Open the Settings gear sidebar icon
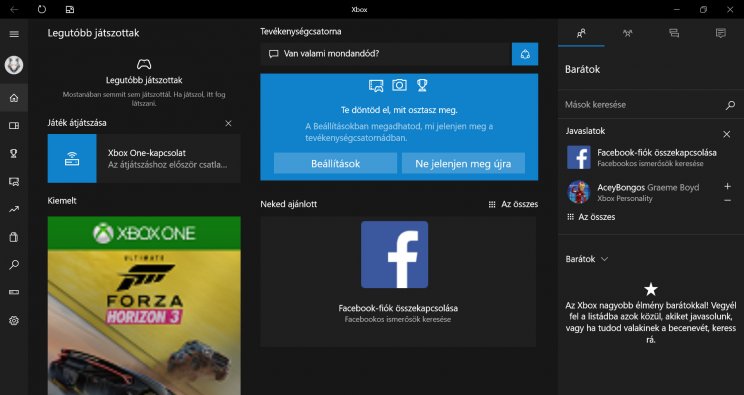 pyautogui.click(x=14, y=321)
